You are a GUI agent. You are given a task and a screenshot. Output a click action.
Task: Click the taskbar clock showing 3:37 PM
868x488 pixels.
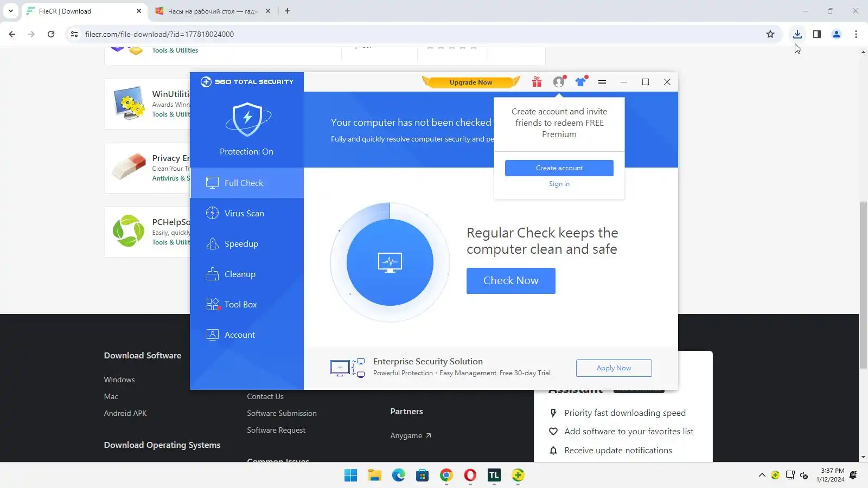point(831,476)
